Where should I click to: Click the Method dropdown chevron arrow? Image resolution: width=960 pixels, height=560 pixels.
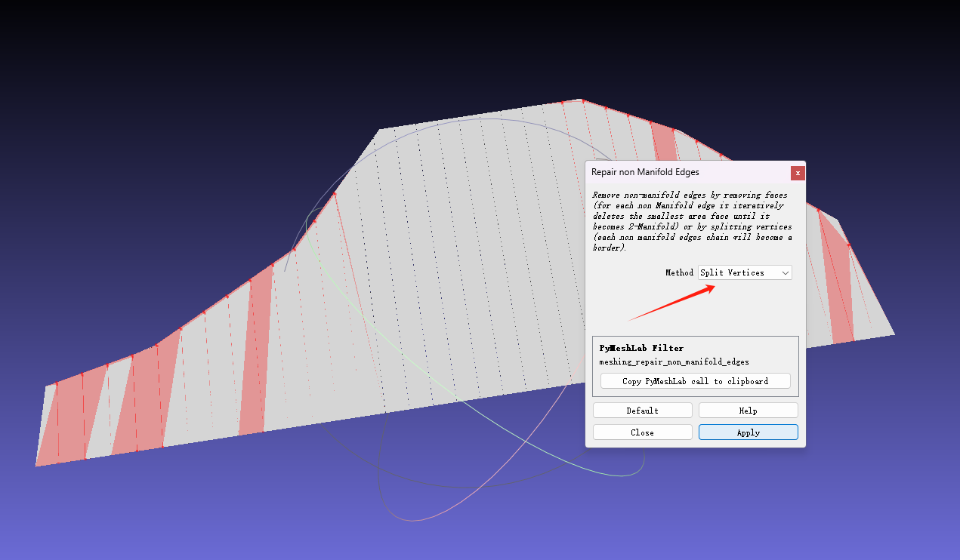pos(786,272)
